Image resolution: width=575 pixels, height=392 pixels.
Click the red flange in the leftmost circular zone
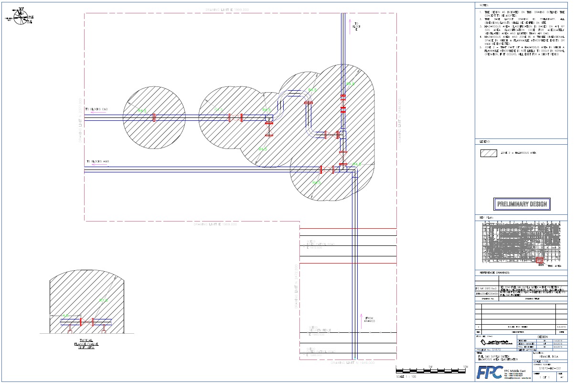[x=154, y=117]
